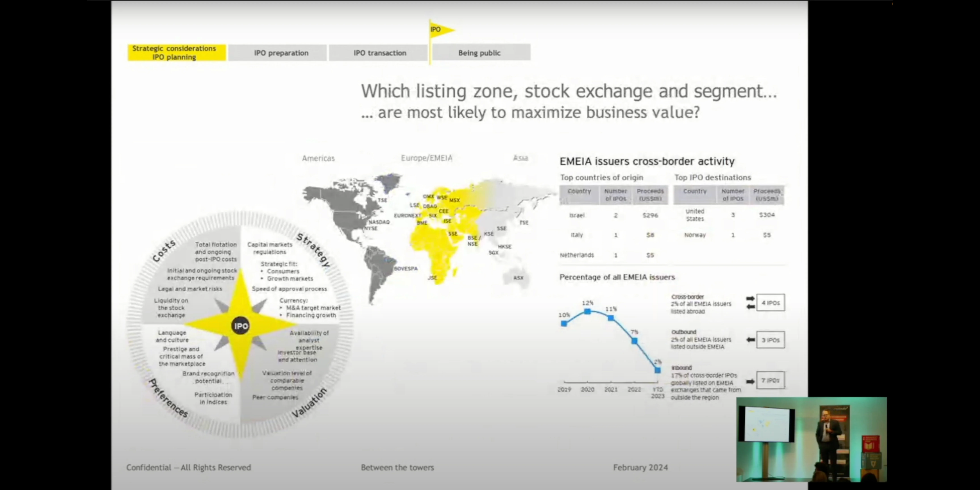The width and height of the screenshot is (980, 490).
Task: Open the speaker video thumbnail
Action: pos(811,439)
